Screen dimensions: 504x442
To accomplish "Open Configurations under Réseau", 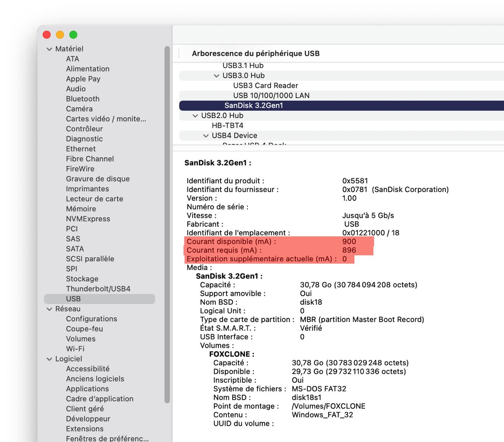I will click(x=91, y=319).
